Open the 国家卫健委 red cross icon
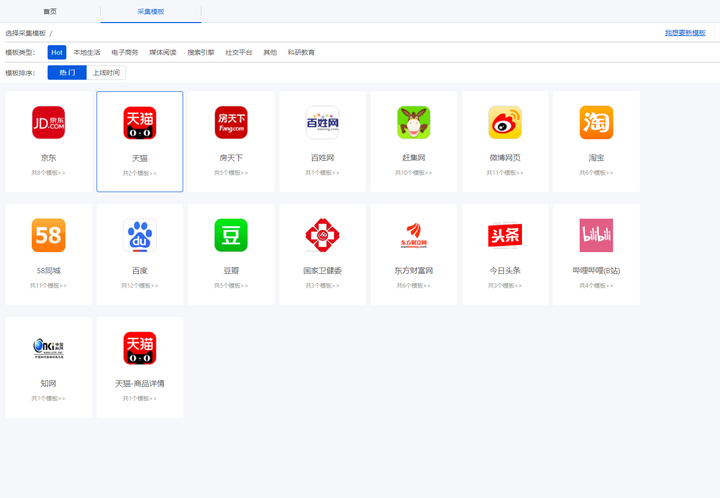720x498 pixels. coord(322,235)
